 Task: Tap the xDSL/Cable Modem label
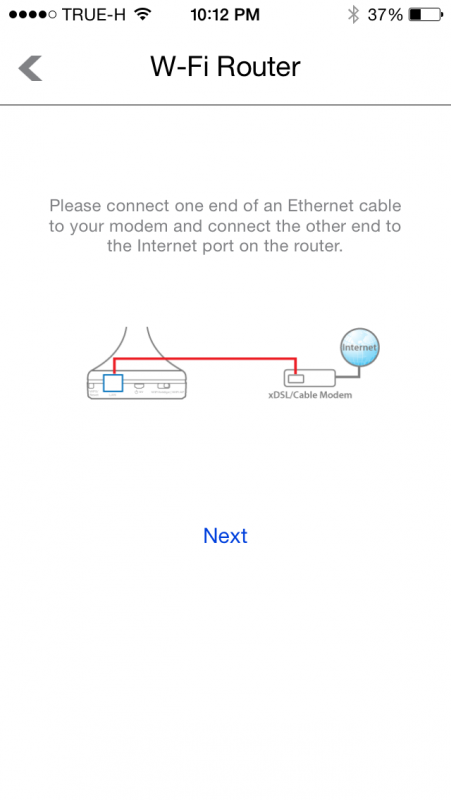[x=310, y=395]
